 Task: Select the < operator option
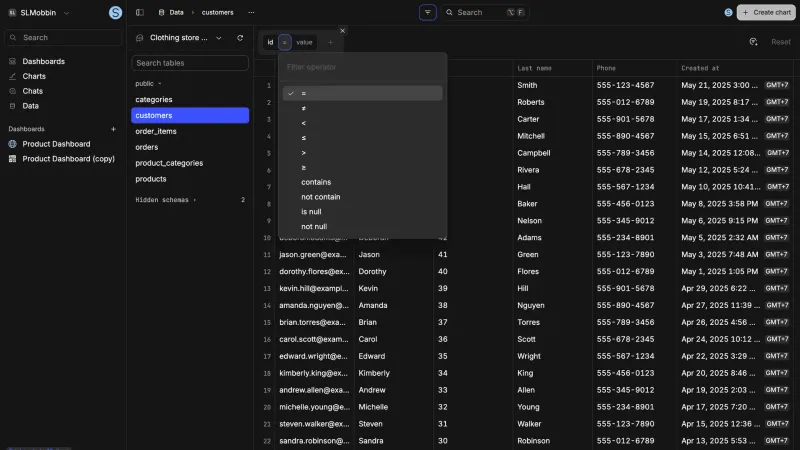[362, 123]
